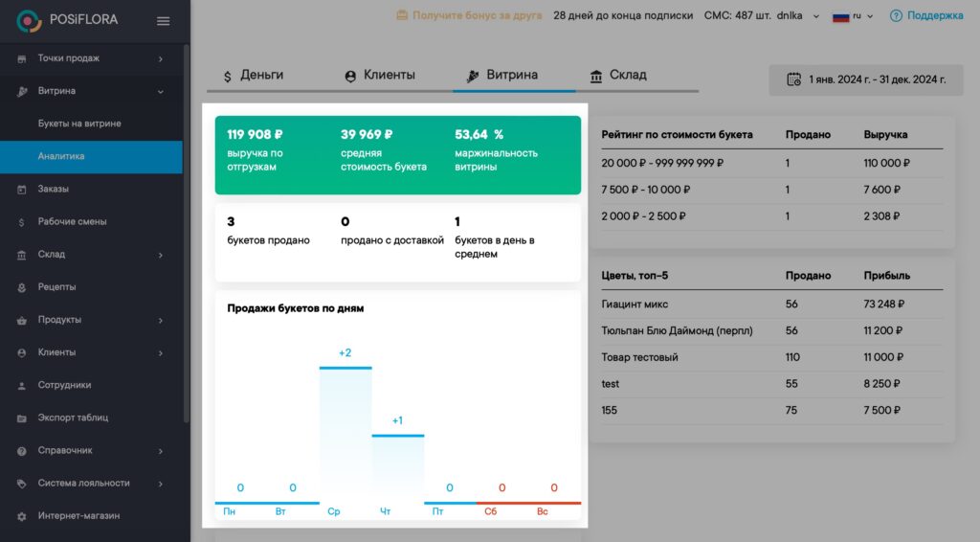Click the Russian flag language icon
Screen dimensions: 980x542
(841, 16)
